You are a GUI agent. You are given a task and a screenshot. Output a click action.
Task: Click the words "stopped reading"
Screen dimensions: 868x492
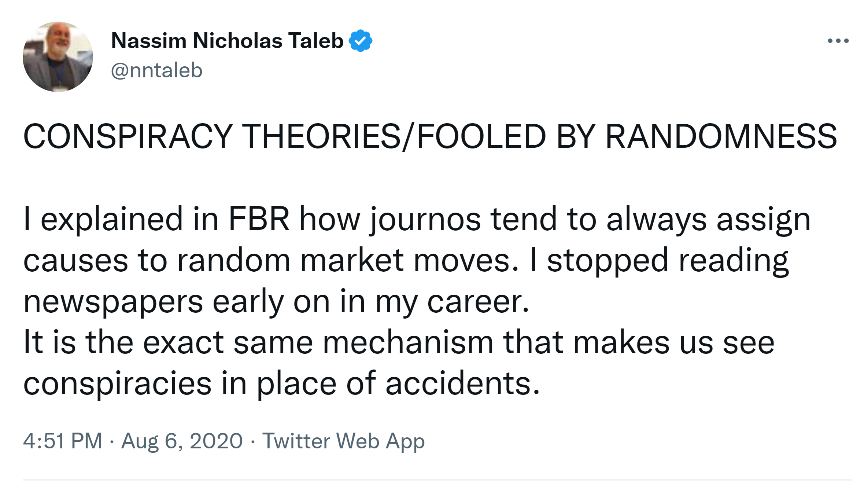(x=667, y=260)
